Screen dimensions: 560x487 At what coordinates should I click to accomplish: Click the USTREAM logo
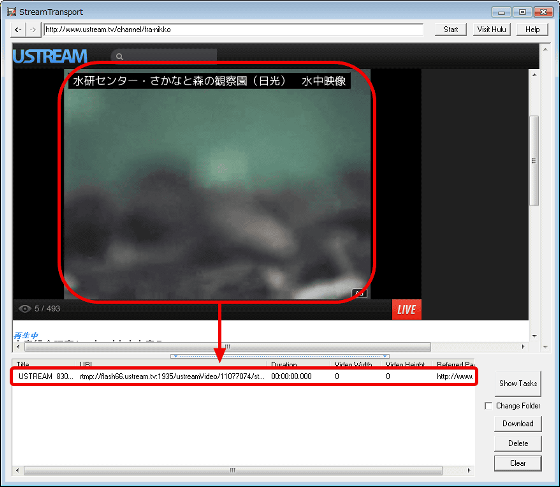(50, 56)
